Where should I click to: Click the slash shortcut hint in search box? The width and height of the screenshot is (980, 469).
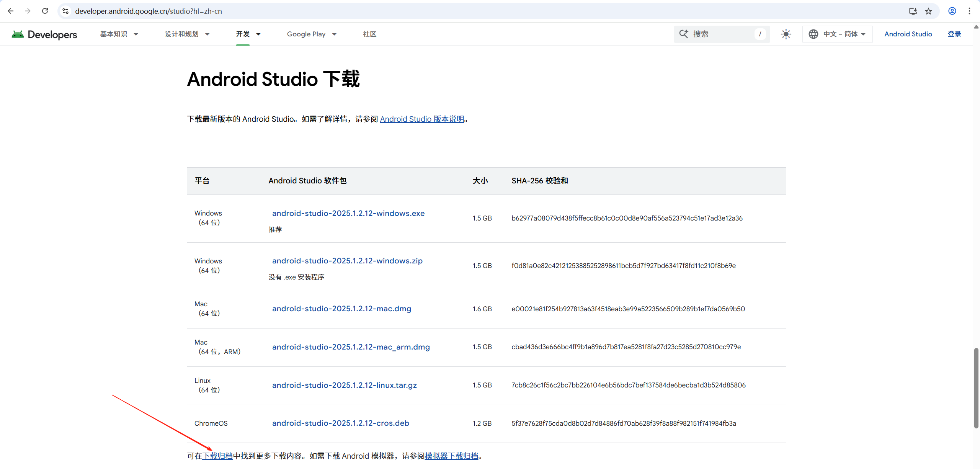[760, 34]
